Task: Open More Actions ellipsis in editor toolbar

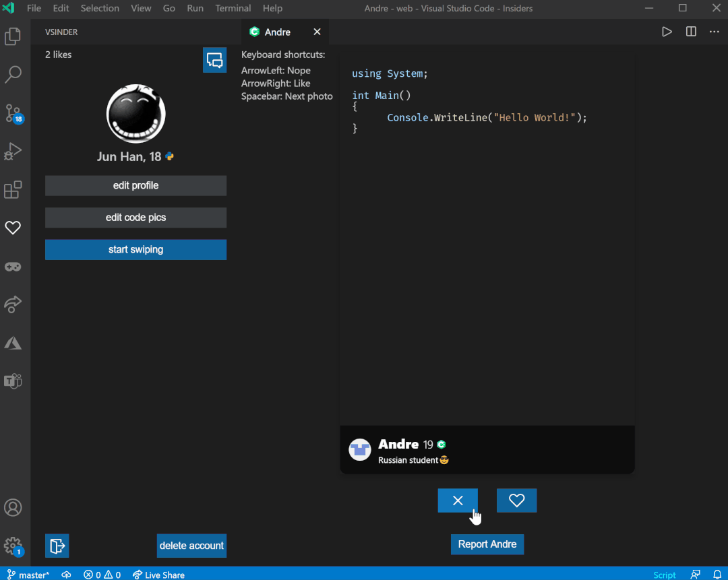Action: [x=714, y=32]
